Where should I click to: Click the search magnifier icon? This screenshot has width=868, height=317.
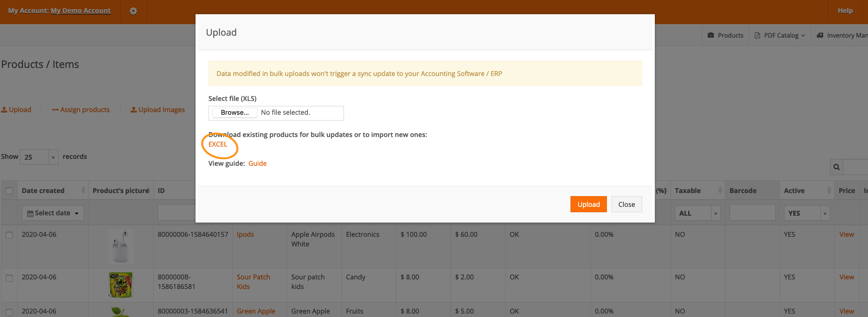837,167
